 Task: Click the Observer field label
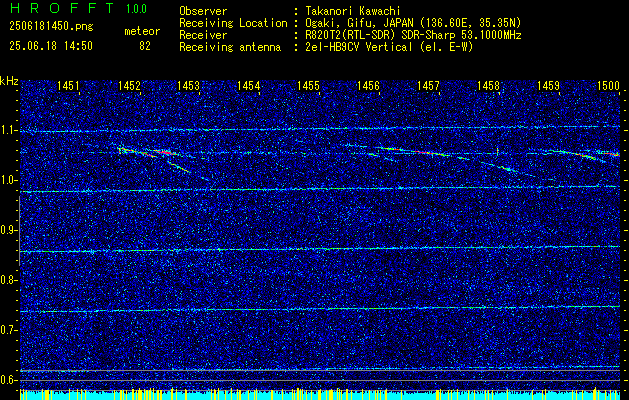click(203, 11)
